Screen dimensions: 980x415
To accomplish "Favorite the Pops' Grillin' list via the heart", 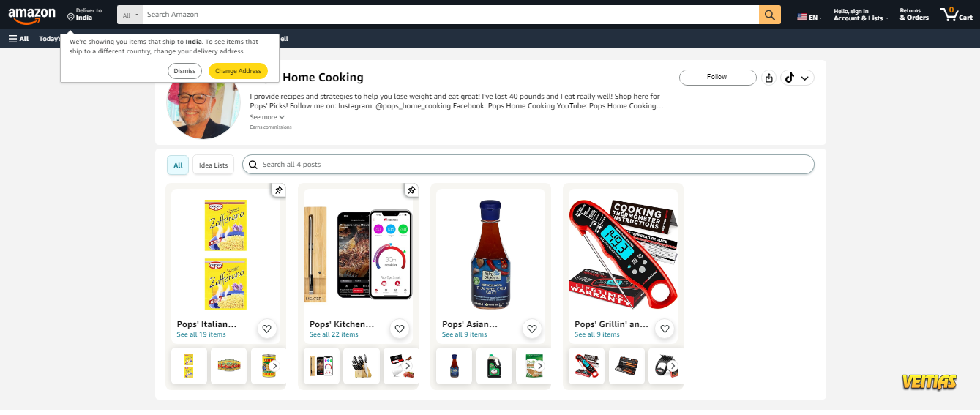I will click(665, 329).
